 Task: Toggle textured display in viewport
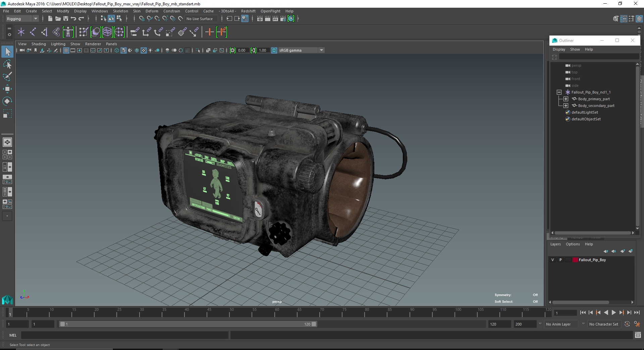(x=144, y=50)
